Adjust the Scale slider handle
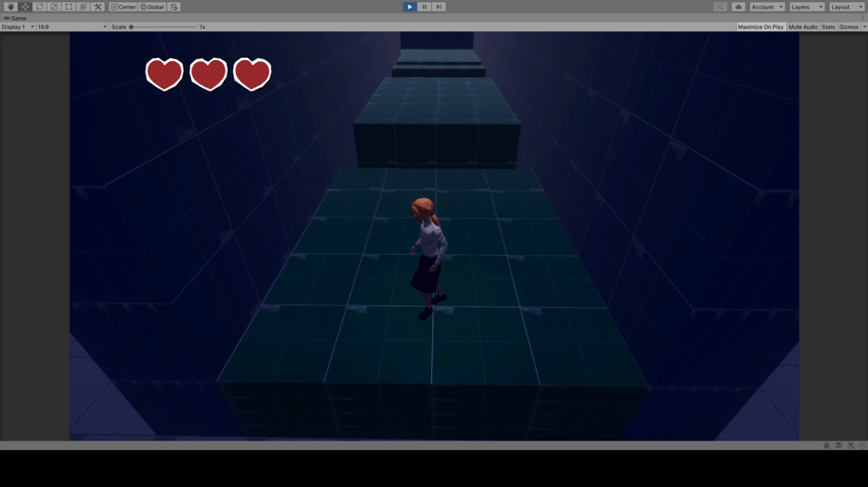The image size is (868, 487). (131, 27)
